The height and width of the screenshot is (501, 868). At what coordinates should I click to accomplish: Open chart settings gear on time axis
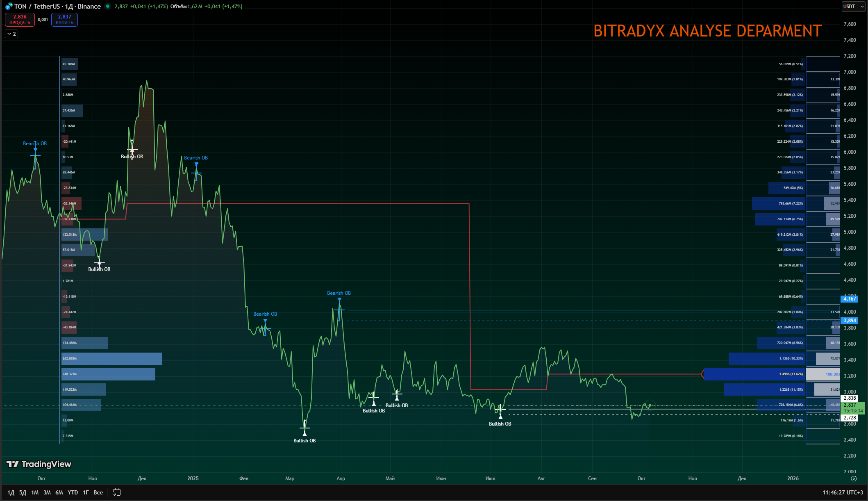(854, 478)
